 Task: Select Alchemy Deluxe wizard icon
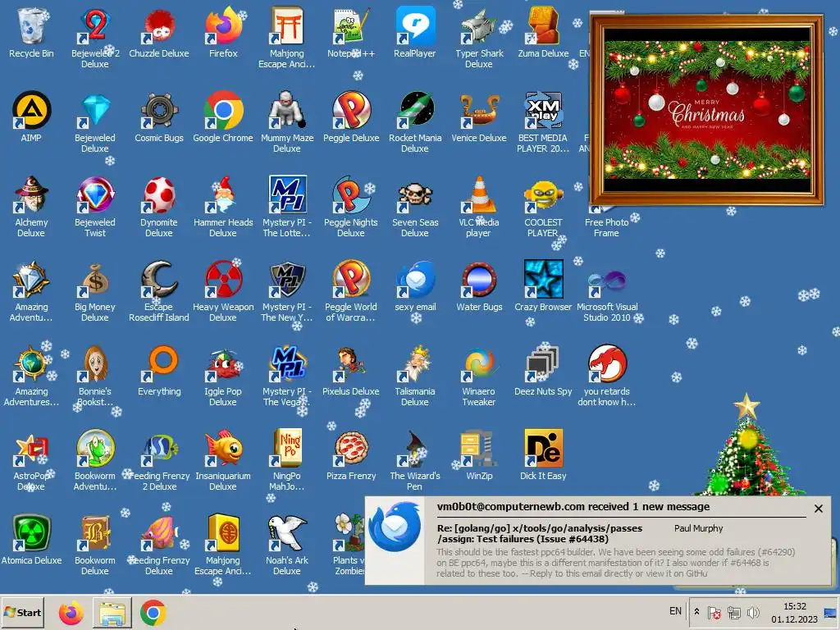click(x=31, y=206)
